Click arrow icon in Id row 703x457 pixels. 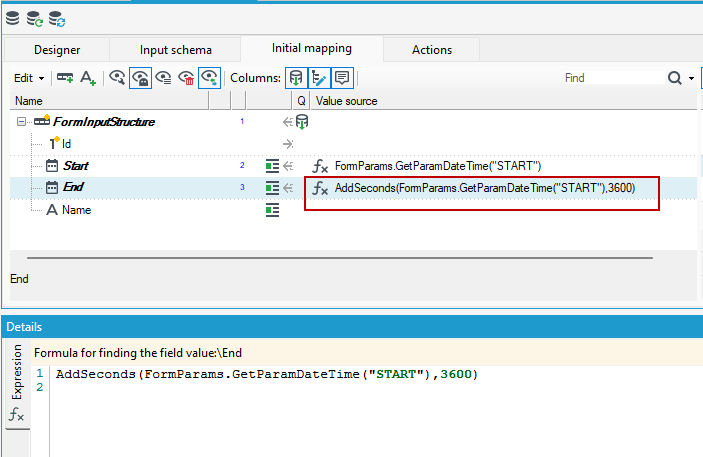click(288, 144)
